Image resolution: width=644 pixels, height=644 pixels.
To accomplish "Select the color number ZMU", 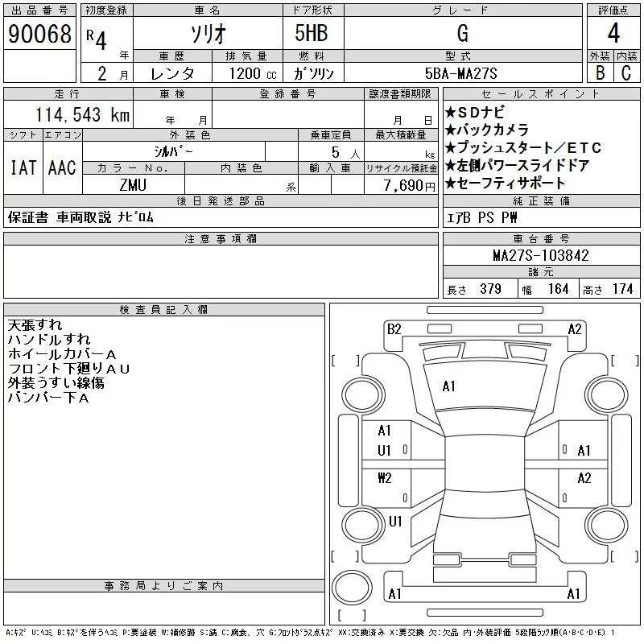I will [133, 184].
